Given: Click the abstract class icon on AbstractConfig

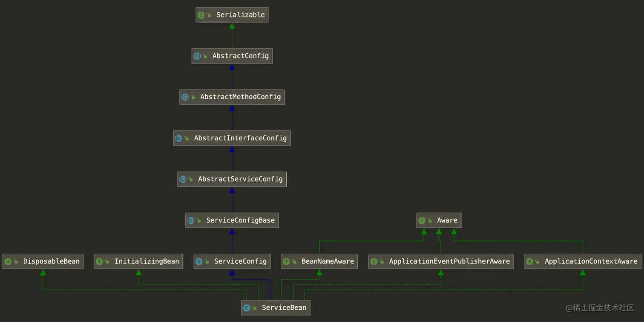Looking at the screenshot, I should [x=198, y=56].
